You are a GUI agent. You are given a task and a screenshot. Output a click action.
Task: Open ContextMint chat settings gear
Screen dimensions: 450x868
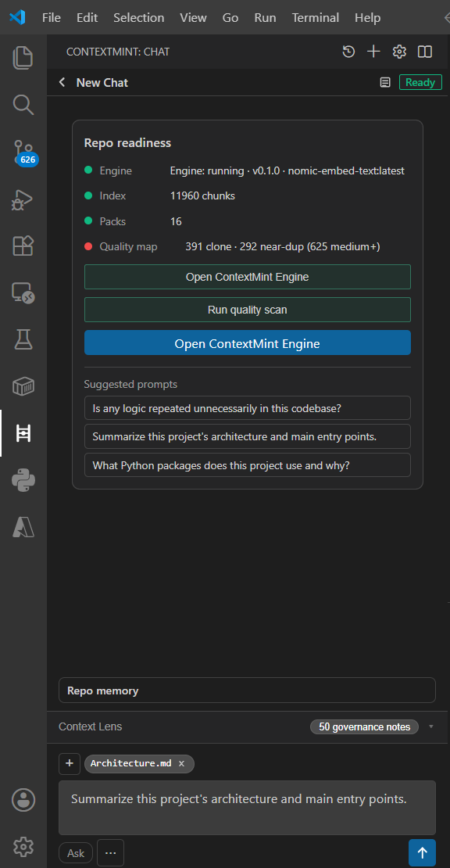399,52
